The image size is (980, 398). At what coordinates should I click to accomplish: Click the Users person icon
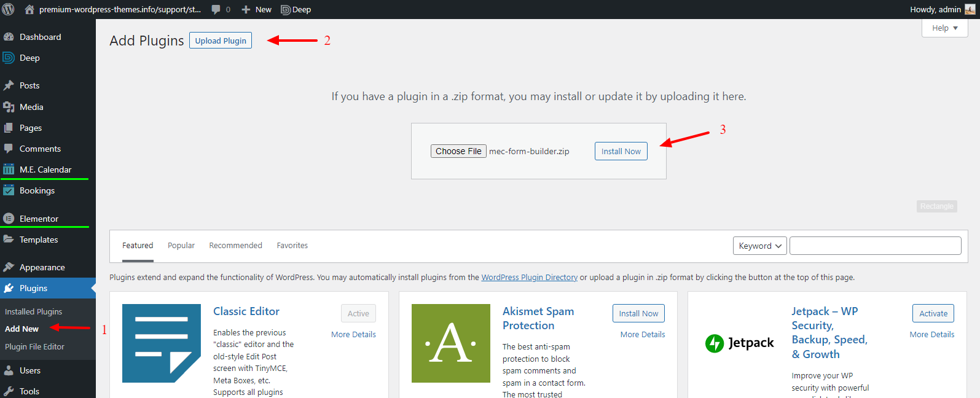[x=9, y=370]
